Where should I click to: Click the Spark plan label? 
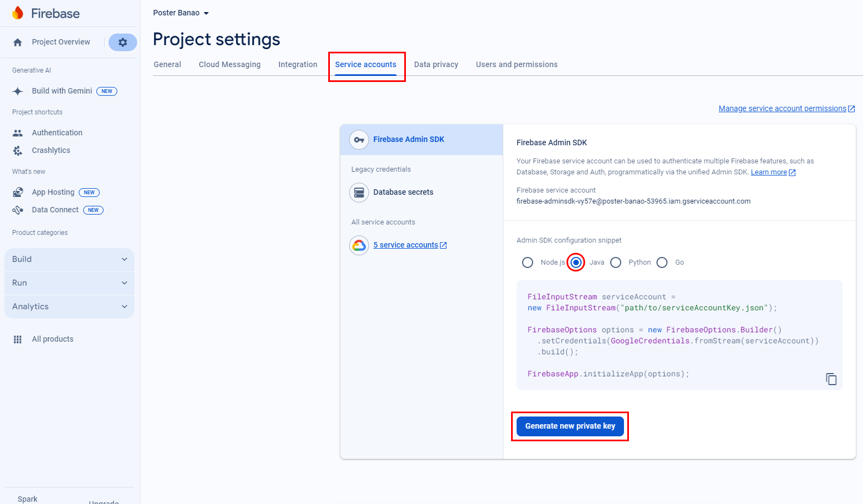[28, 500]
